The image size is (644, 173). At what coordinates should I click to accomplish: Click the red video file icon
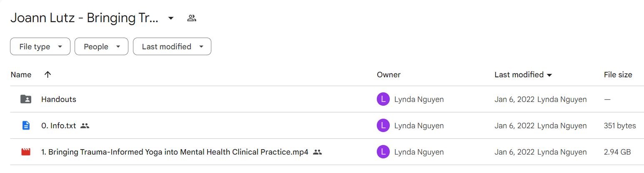(x=26, y=152)
